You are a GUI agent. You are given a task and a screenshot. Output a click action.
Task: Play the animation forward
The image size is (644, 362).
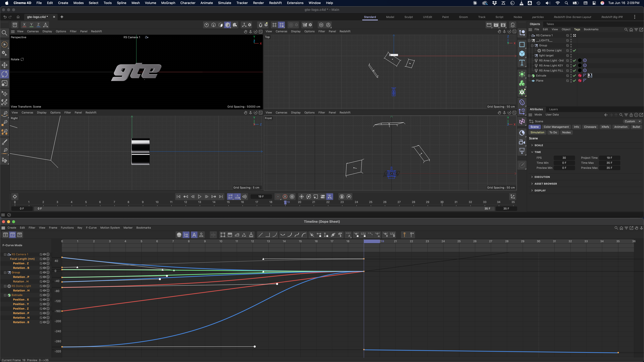point(199,197)
